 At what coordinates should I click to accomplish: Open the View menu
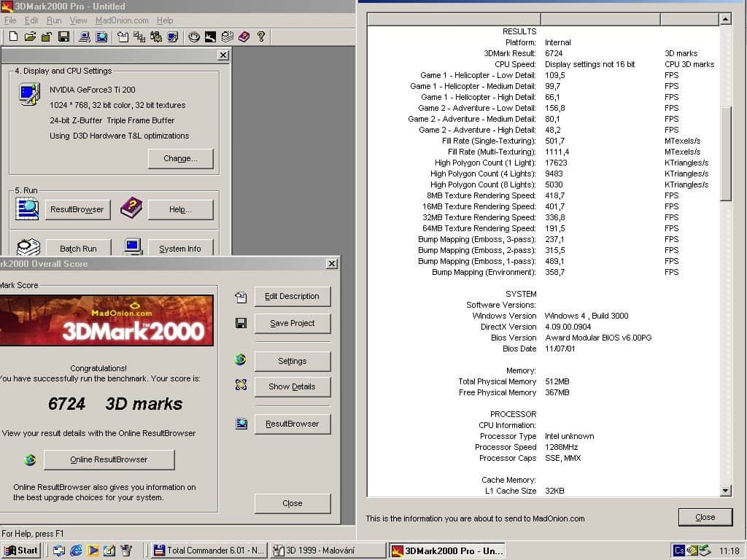pyautogui.click(x=78, y=20)
